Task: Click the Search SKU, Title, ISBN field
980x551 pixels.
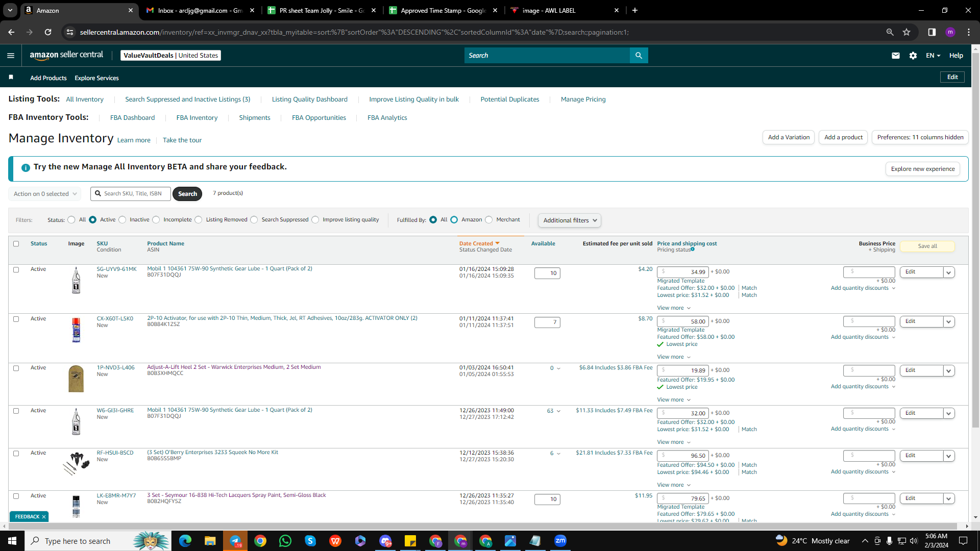Action: tap(131, 194)
